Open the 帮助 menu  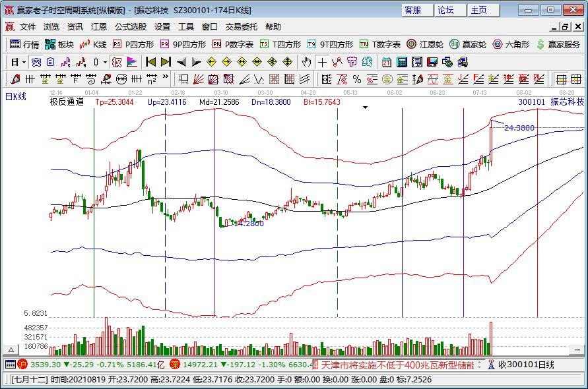coord(273,27)
